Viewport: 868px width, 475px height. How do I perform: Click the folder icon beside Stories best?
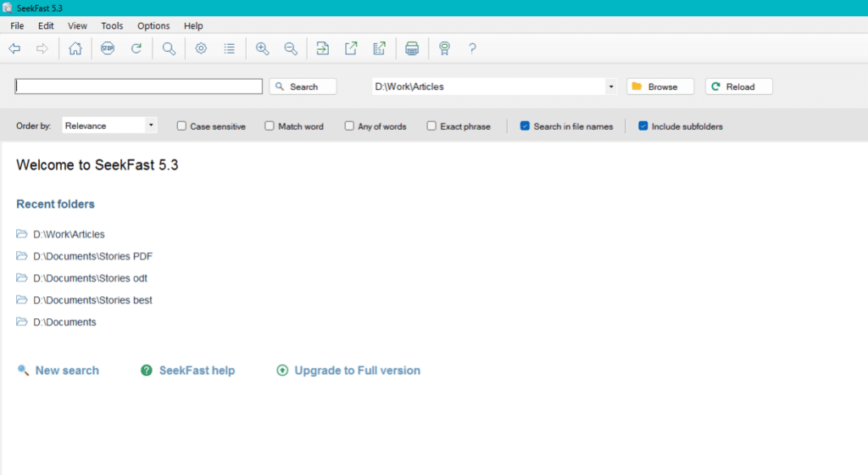tap(21, 299)
